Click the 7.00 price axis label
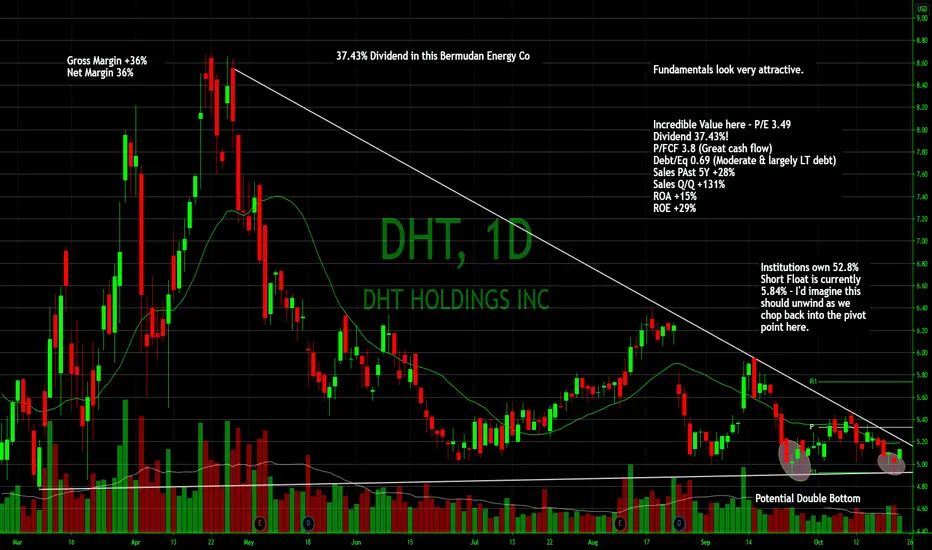Viewport: 932px width, 550px height. (x=921, y=241)
